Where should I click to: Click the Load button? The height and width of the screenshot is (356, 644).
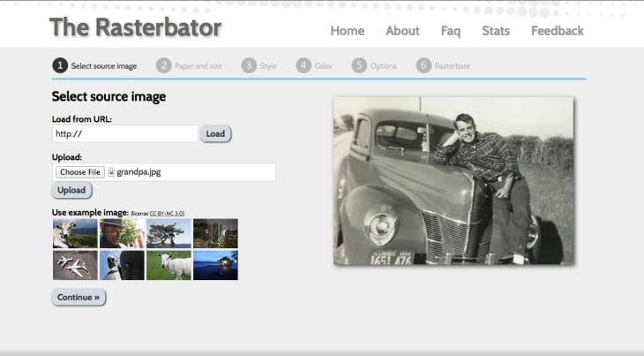click(215, 134)
